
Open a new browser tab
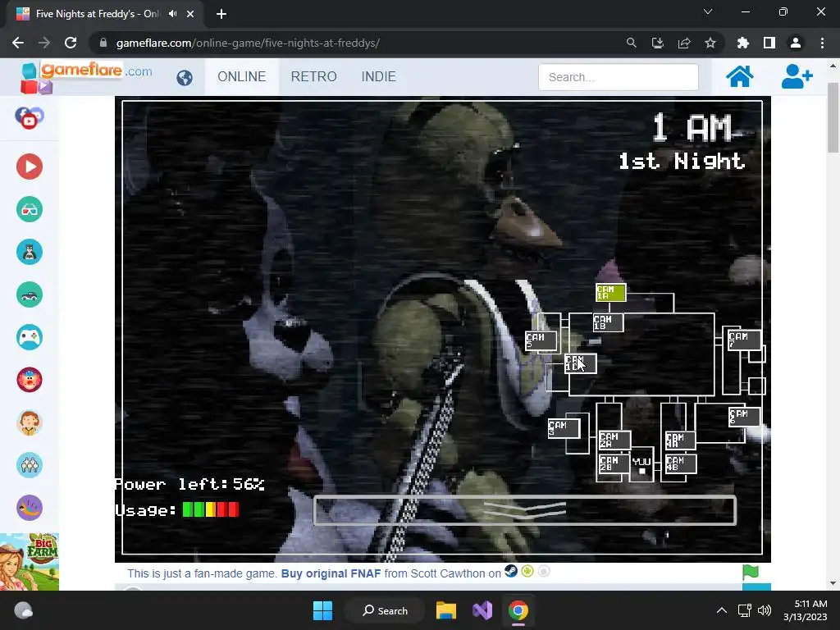pyautogui.click(x=221, y=14)
